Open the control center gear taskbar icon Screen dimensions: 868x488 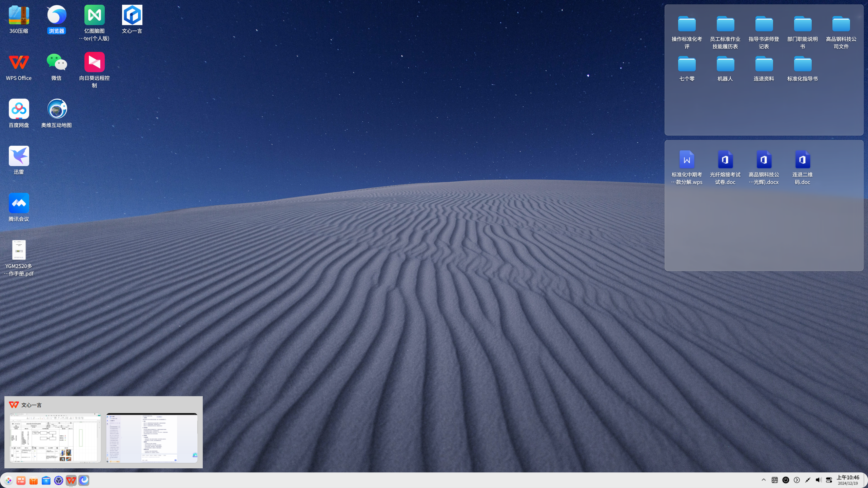(59, 480)
